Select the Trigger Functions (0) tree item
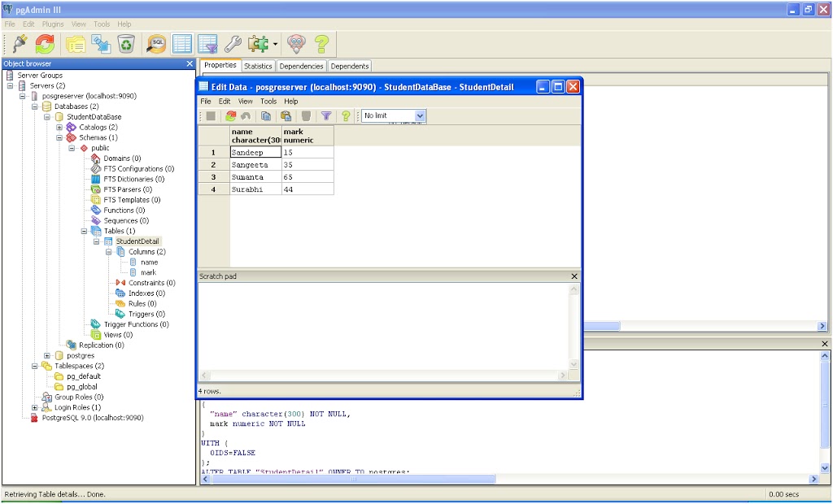This screenshot has height=504, width=833. 136,324
